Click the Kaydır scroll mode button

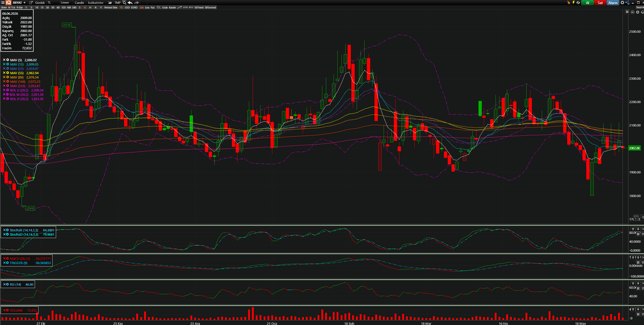tap(172, 7)
